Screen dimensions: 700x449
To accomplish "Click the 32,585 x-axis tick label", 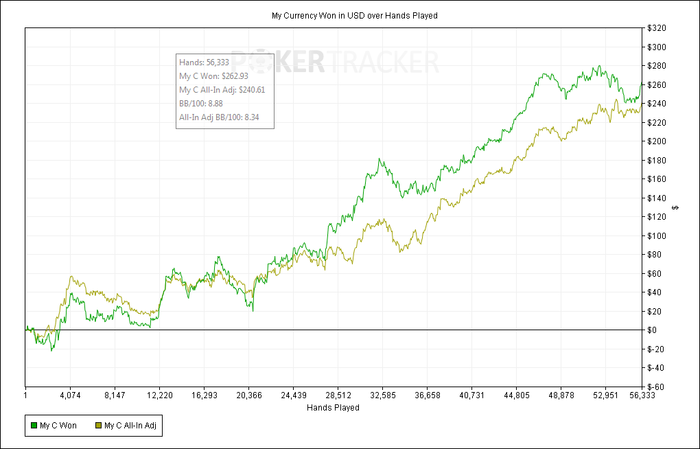I will pos(383,395).
